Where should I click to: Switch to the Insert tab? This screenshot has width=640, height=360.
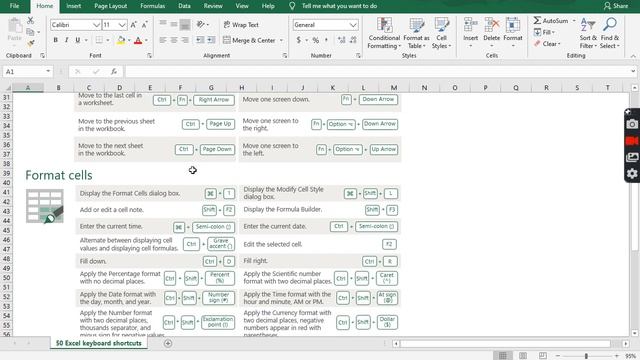73,6
